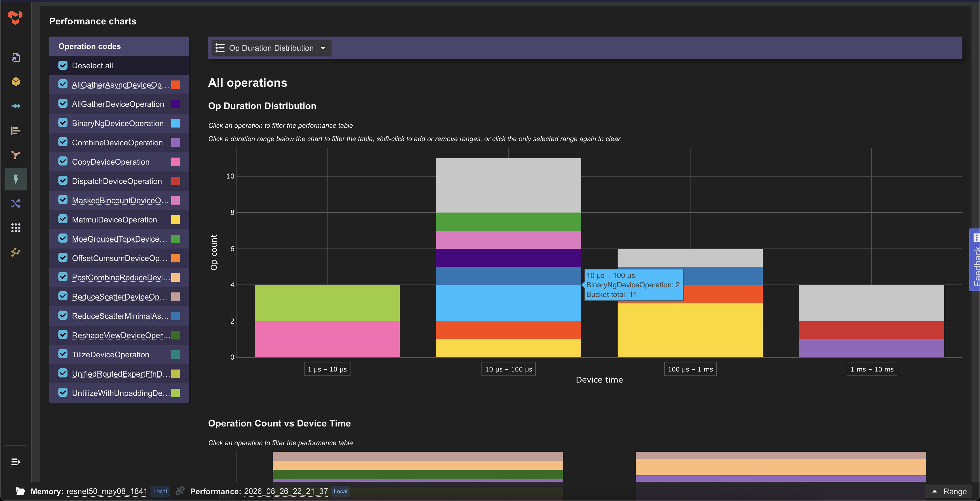Click UnifiedRoutedExpertFfnD label
Image resolution: width=980 pixels, height=501 pixels.
(121, 374)
